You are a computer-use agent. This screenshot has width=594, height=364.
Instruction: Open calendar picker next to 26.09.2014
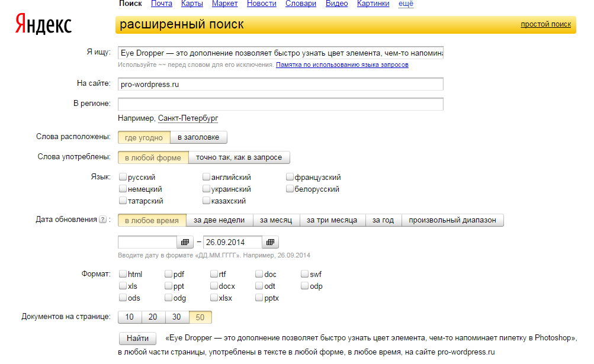270,242
